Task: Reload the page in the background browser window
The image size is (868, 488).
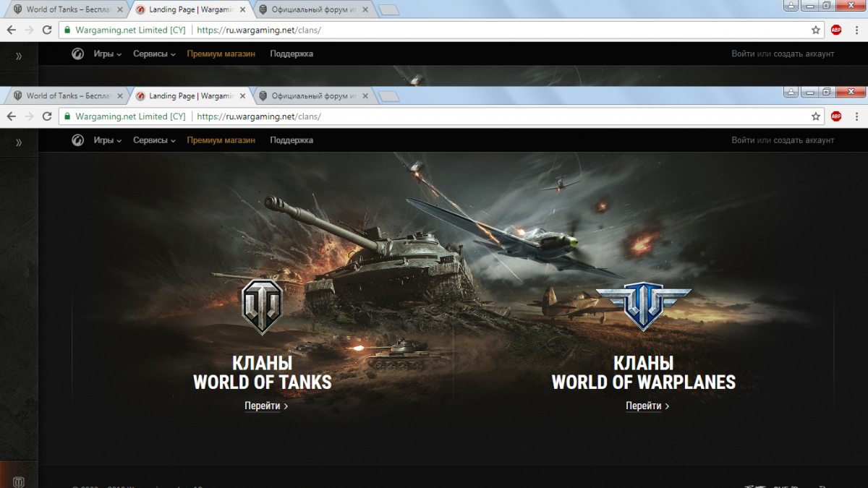Action: coord(47,30)
